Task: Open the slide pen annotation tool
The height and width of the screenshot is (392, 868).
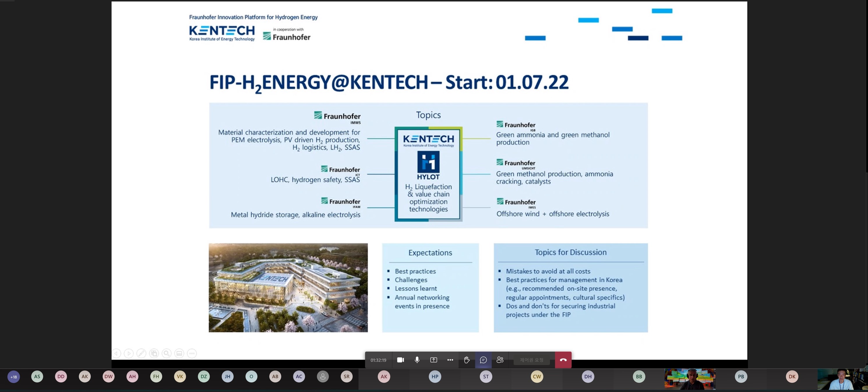Action: tap(141, 354)
